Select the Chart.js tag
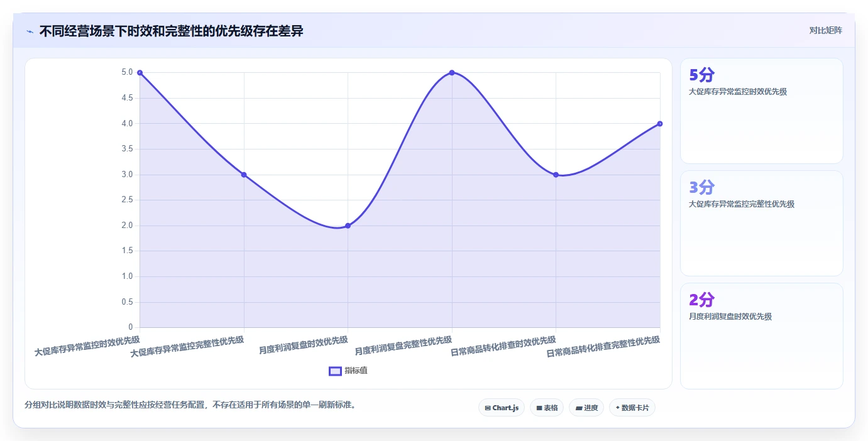 pos(501,408)
